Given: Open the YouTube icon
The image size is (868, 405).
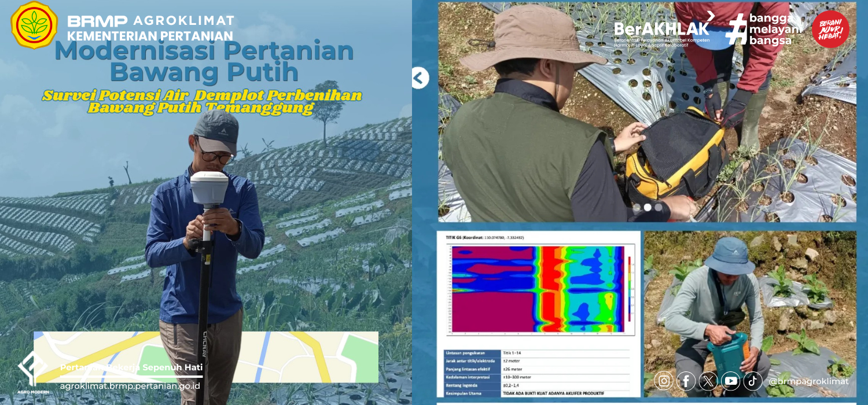Looking at the screenshot, I should point(731,381).
